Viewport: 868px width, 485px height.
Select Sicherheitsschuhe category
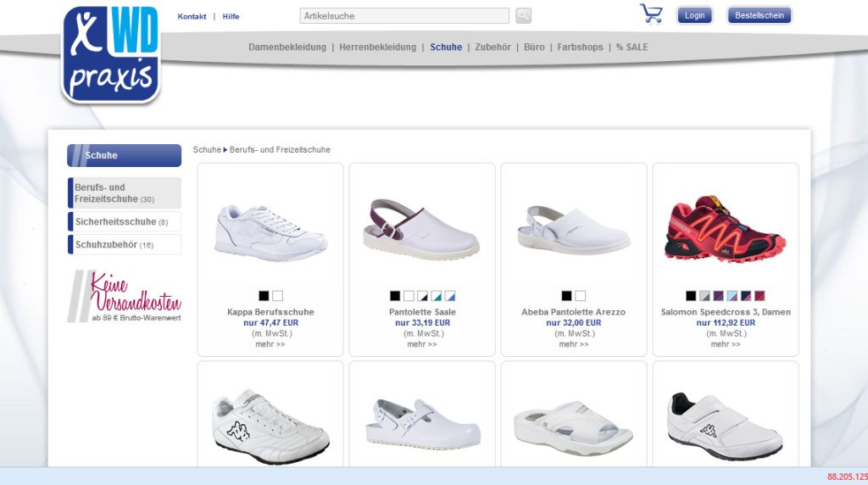point(124,221)
